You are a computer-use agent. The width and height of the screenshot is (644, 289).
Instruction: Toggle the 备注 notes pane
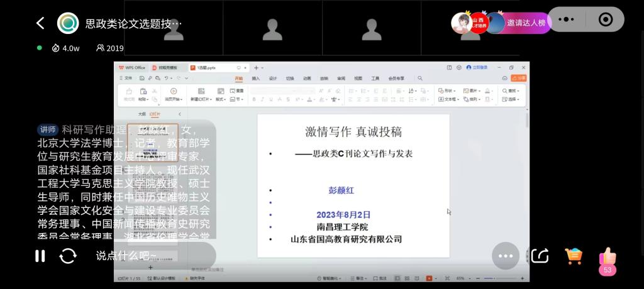pyautogui.click(x=360, y=278)
